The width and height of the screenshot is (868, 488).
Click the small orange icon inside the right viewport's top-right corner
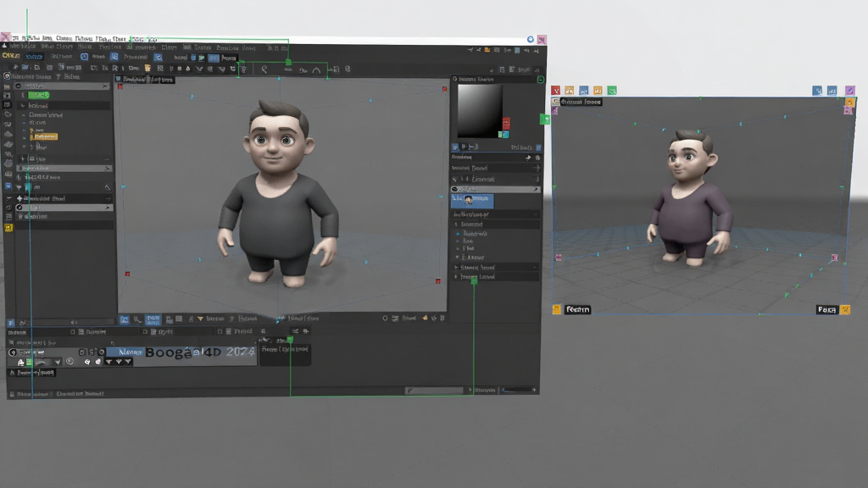pos(849,103)
